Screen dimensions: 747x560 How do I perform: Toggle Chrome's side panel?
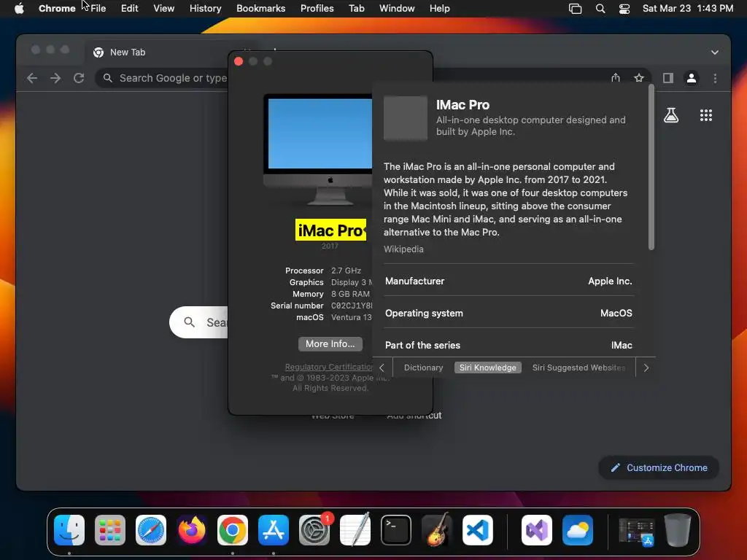(668, 77)
